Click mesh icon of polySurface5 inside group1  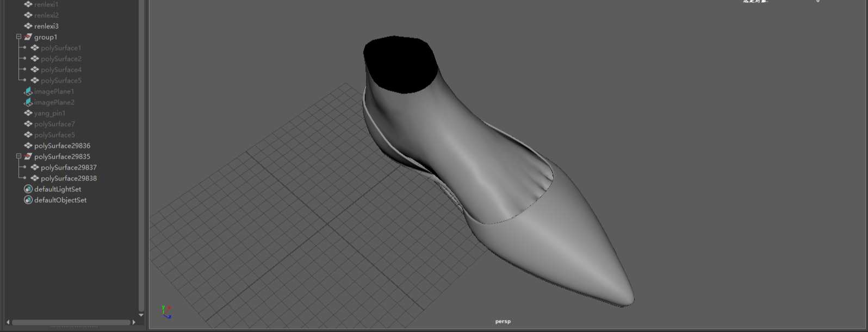coord(35,80)
